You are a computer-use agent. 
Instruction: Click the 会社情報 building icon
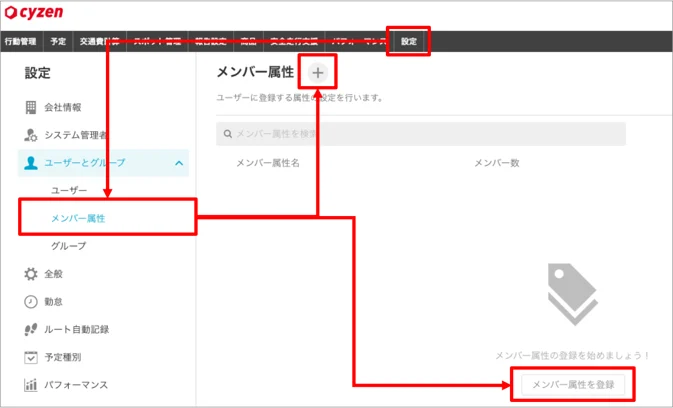[x=30, y=107]
